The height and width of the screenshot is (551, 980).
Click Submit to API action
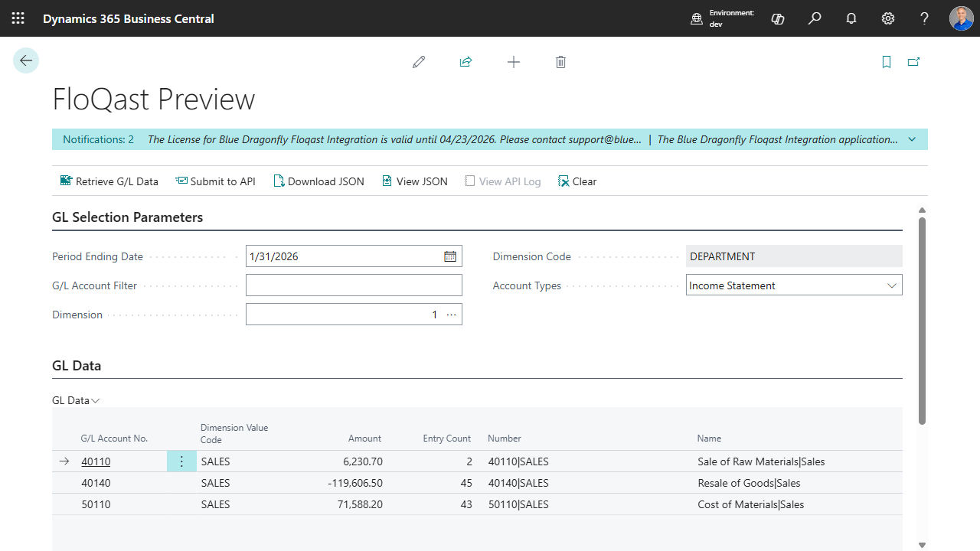tap(215, 181)
